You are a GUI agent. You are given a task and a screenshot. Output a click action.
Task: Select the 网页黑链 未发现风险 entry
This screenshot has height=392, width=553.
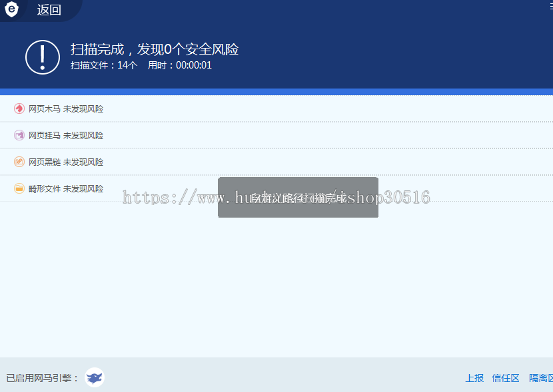(x=65, y=162)
